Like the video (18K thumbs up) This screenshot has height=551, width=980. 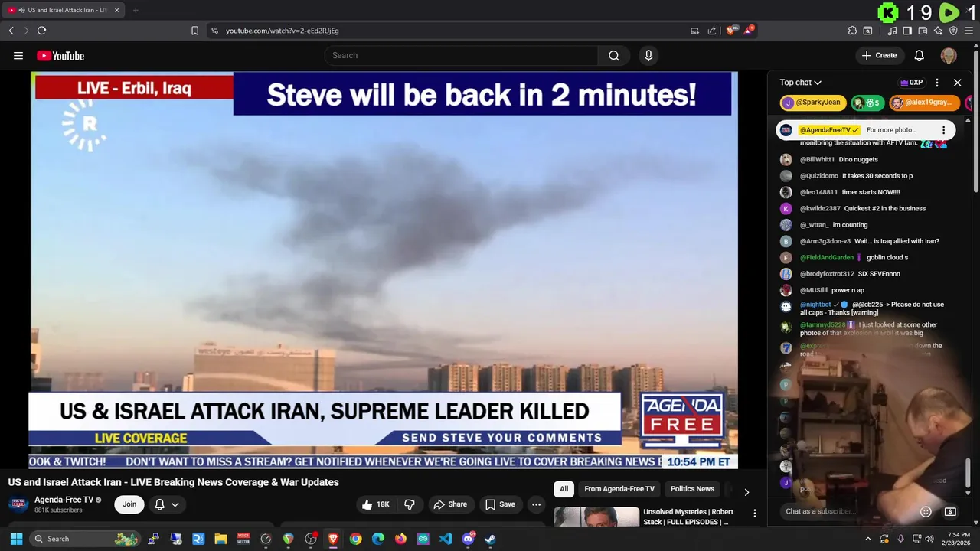coord(374,504)
